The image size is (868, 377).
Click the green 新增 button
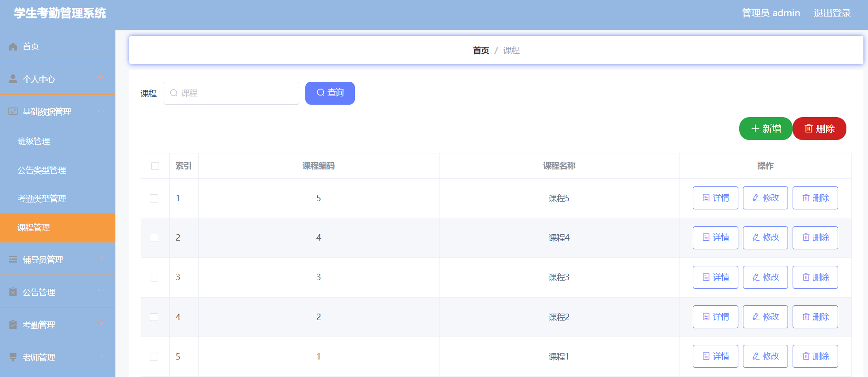765,129
